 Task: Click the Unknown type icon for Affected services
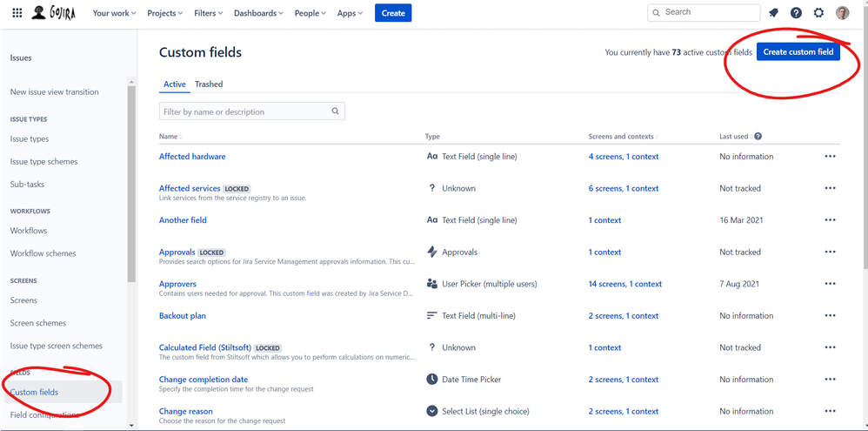pos(432,188)
